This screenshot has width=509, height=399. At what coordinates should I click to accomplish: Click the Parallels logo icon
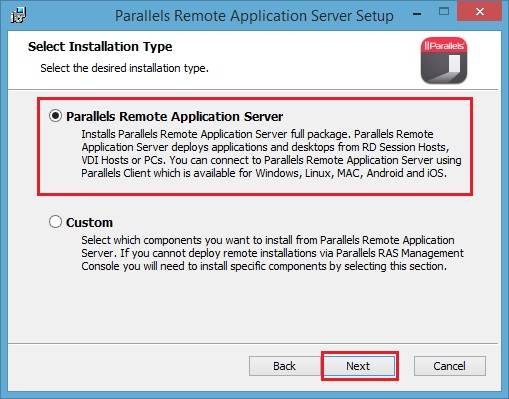(444, 60)
